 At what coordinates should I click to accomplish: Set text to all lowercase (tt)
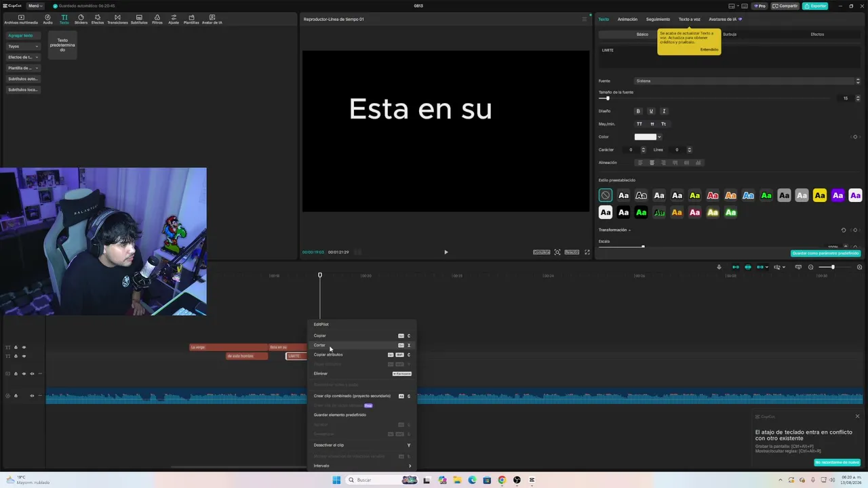tap(652, 124)
